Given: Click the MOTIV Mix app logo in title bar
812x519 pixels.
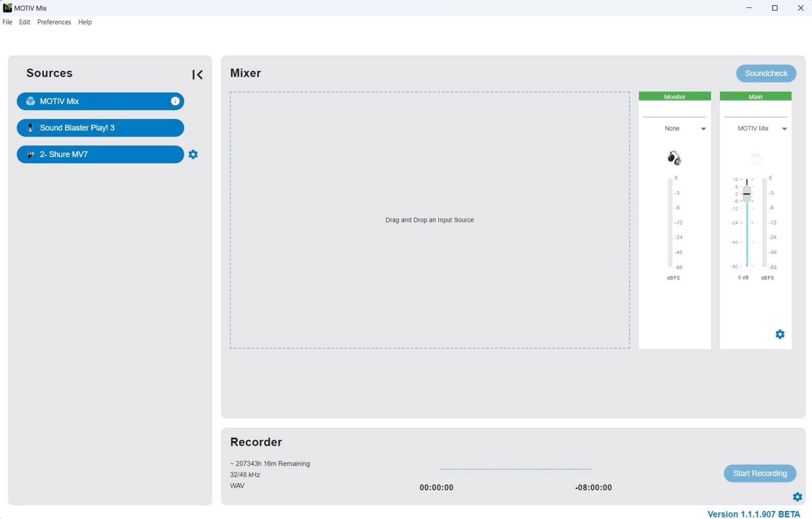Looking at the screenshot, I should click(x=7, y=8).
